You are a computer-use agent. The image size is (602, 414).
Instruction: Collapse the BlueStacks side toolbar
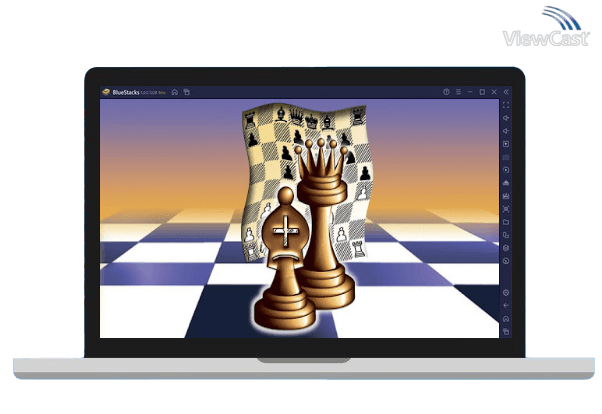506,92
